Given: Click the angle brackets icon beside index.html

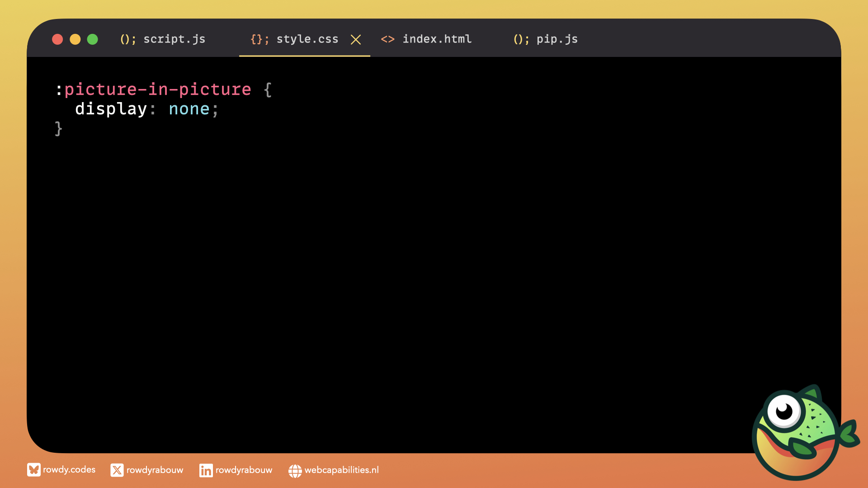Looking at the screenshot, I should 387,39.
